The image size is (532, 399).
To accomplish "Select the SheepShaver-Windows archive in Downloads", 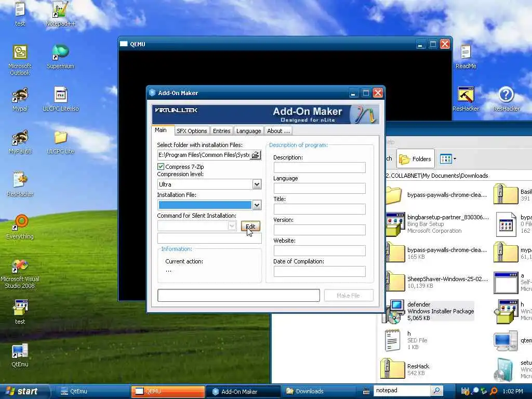I will pyautogui.click(x=437, y=282).
